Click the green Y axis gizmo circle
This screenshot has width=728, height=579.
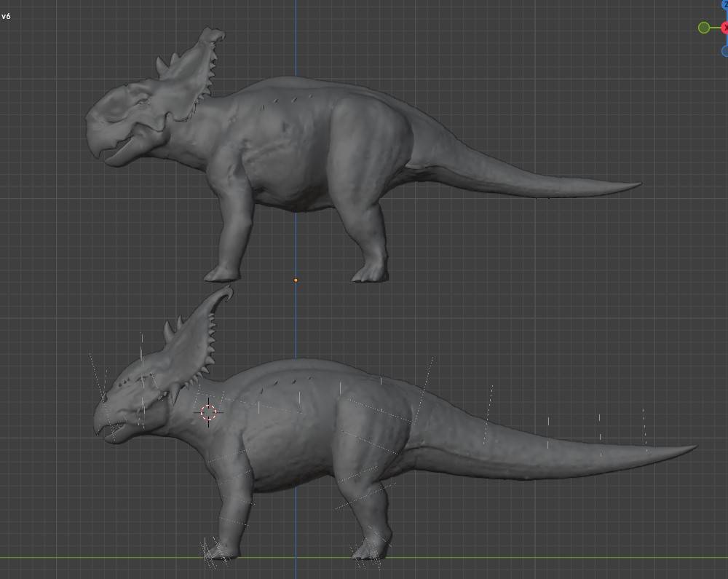[x=703, y=28]
